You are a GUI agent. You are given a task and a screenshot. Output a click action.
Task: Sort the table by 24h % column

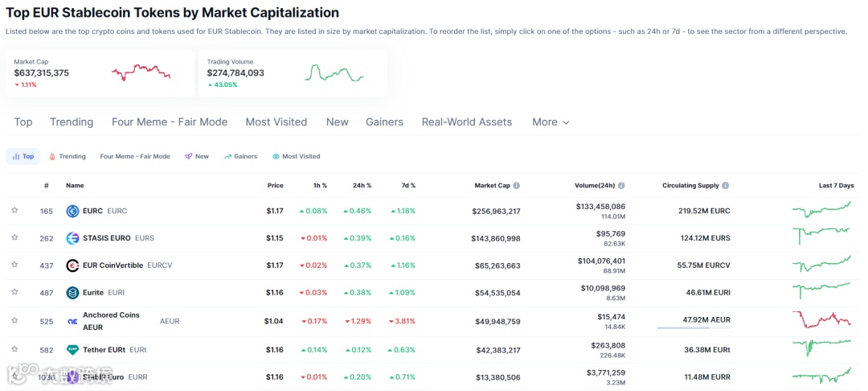pyautogui.click(x=362, y=186)
